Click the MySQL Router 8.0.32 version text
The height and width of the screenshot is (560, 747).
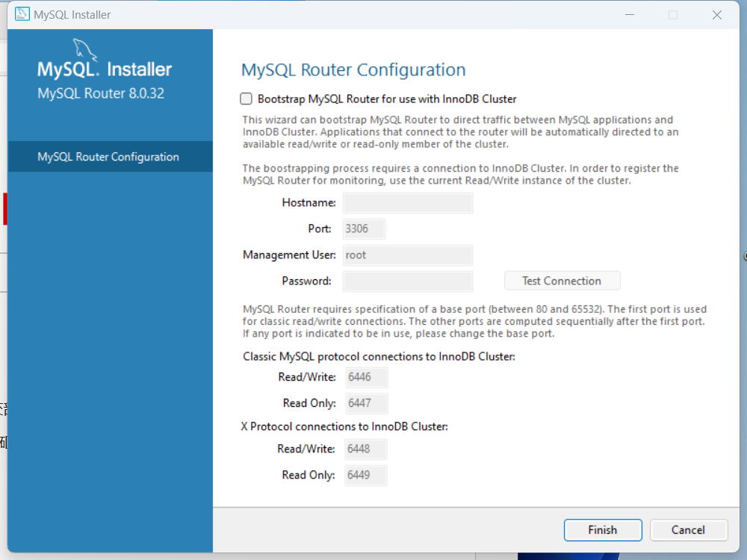(101, 93)
